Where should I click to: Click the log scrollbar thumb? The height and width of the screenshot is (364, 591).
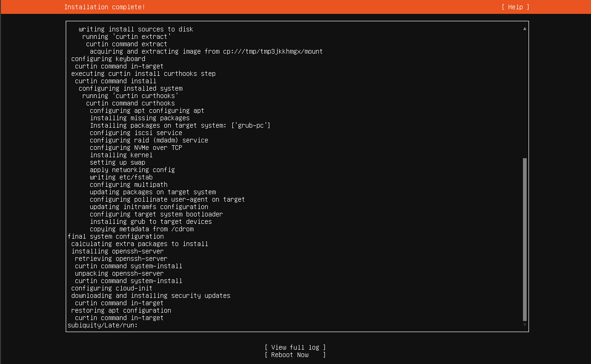coord(524,239)
